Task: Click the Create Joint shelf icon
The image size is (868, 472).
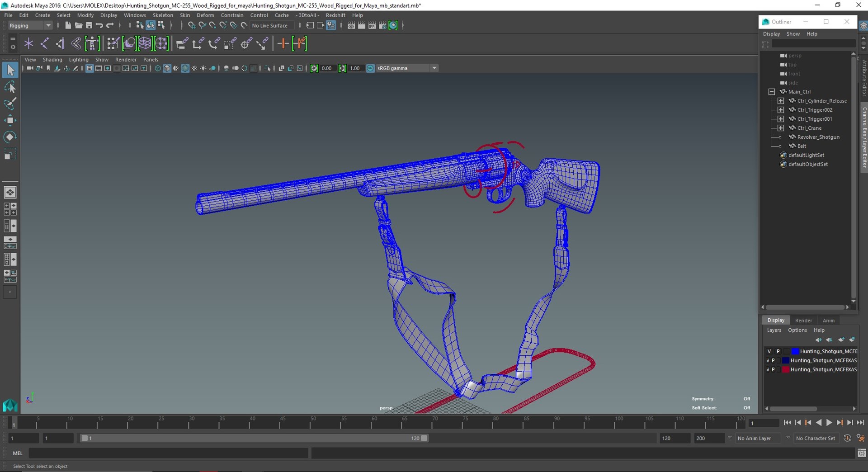Action: point(44,43)
